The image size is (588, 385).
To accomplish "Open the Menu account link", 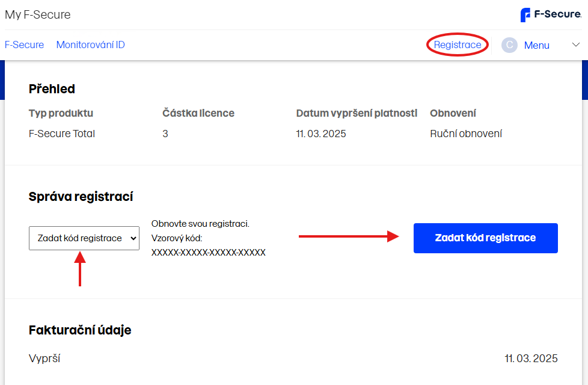I will tap(537, 45).
